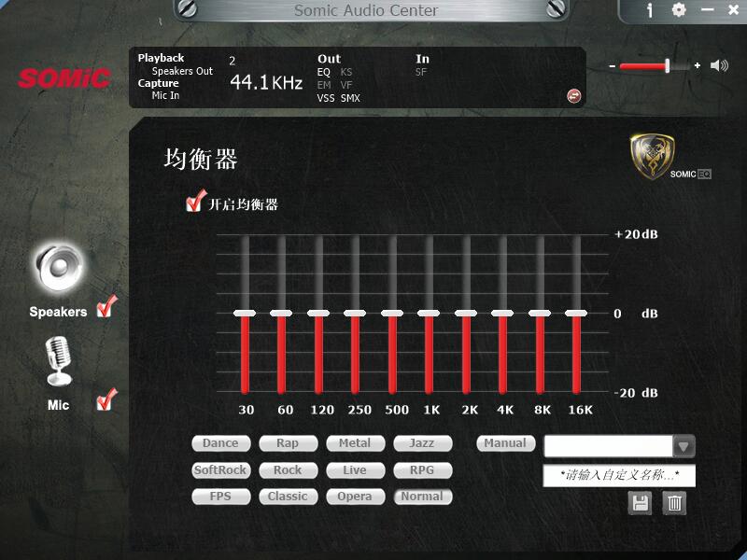Viewport: 747px width, 560px height.
Task: Minimize the Somic Audio Center window
Action: [x=708, y=9]
